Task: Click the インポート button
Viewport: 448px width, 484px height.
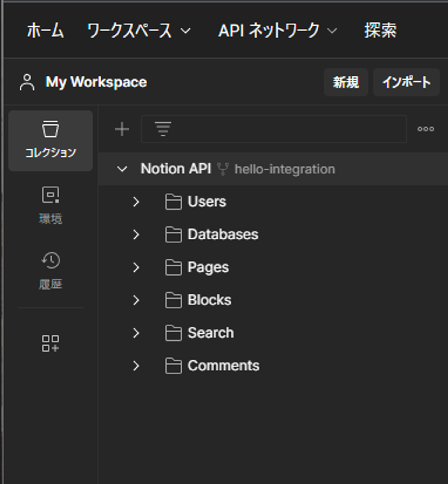Action: (406, 82)
